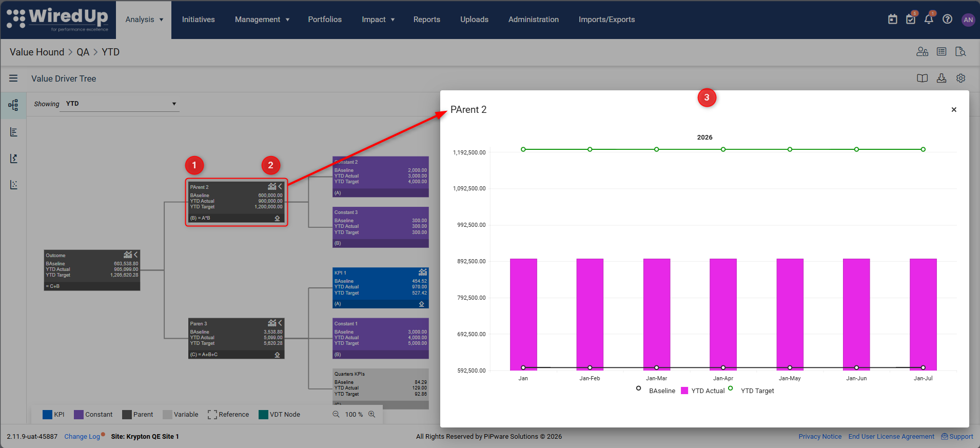Image resolution: width=980 pixels, height=448 pixels.
Task: Open the calendar icon in header
Action: point(893,20)
